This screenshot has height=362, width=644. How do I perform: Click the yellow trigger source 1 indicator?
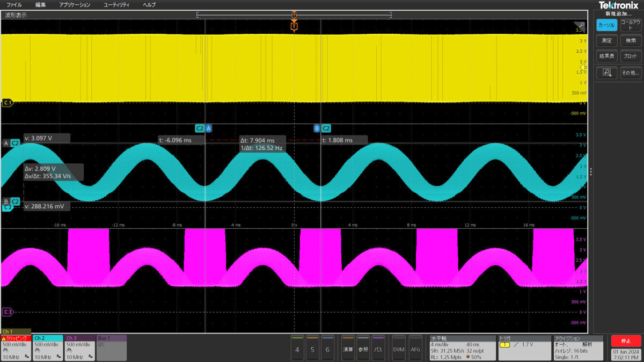pos(504,344)
